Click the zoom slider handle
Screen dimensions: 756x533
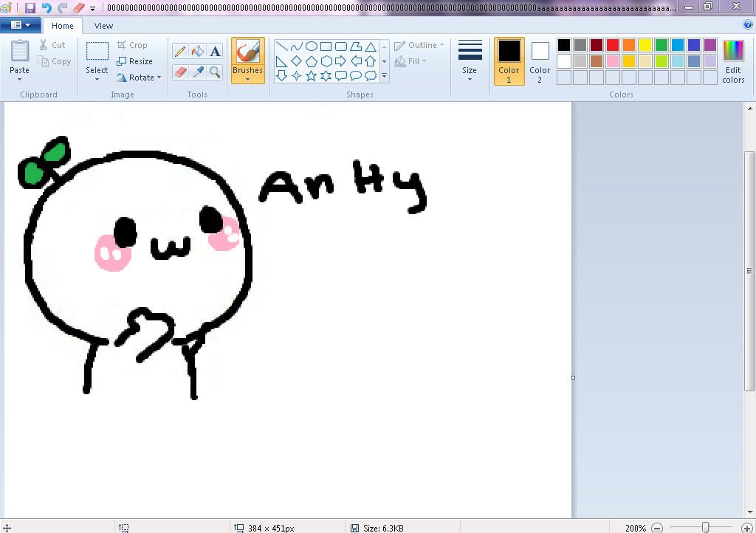pyautogui.click(x=705, y=528)
